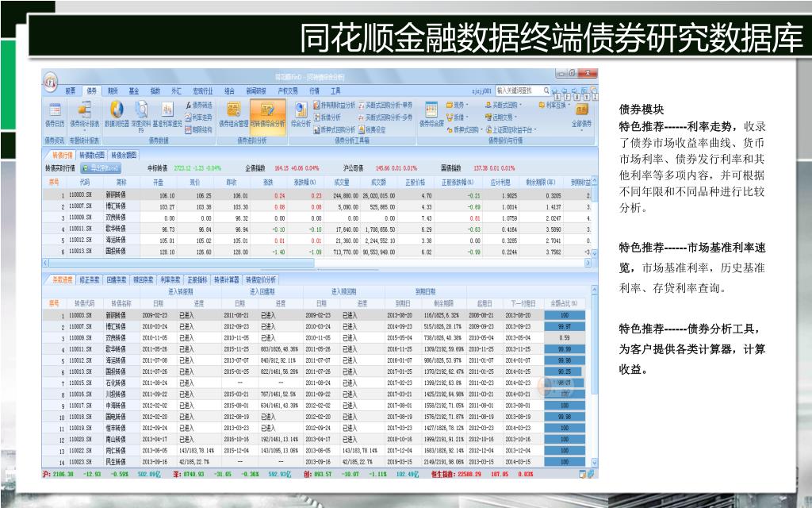Expand the 买断式回购 quotes dropdown

504,106
